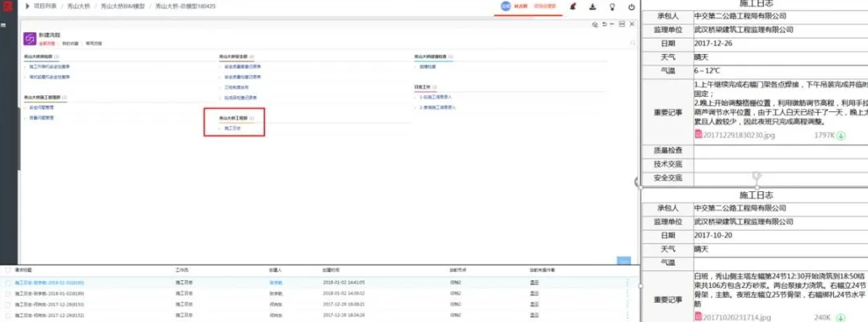The height and width of the screenshot is (322, 868).
Task: Click the search magnifier in workflow panel
Action: (x=632, y=43)
